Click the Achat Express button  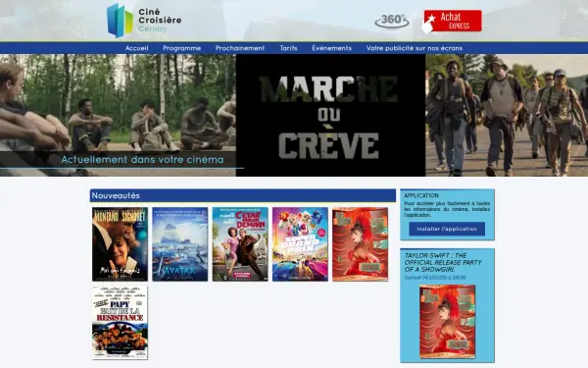point(452,22)
